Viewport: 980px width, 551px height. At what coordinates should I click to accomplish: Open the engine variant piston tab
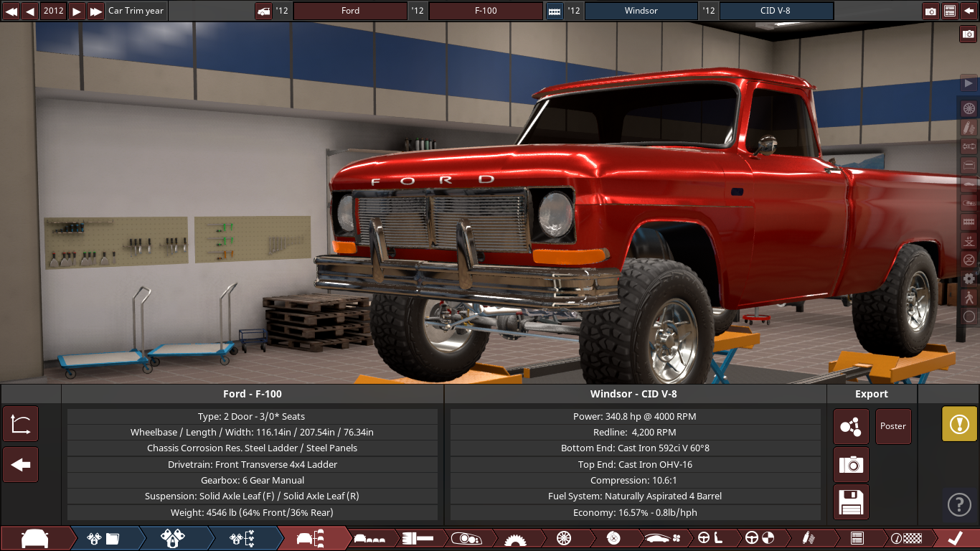point(174,538)
